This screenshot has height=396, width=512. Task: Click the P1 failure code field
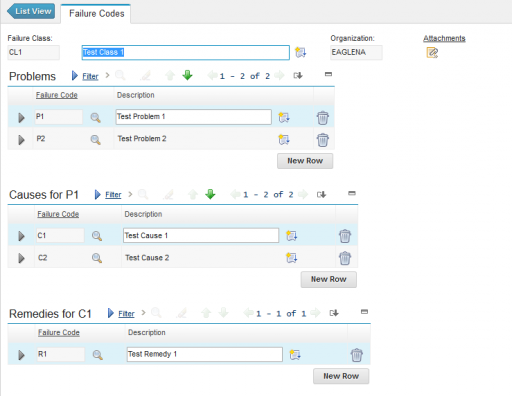(59, 117)
